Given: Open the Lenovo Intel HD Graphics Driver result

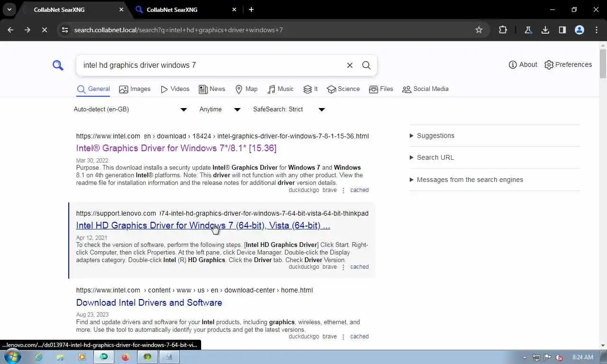Looking at the screenshot, I should 203,226.
